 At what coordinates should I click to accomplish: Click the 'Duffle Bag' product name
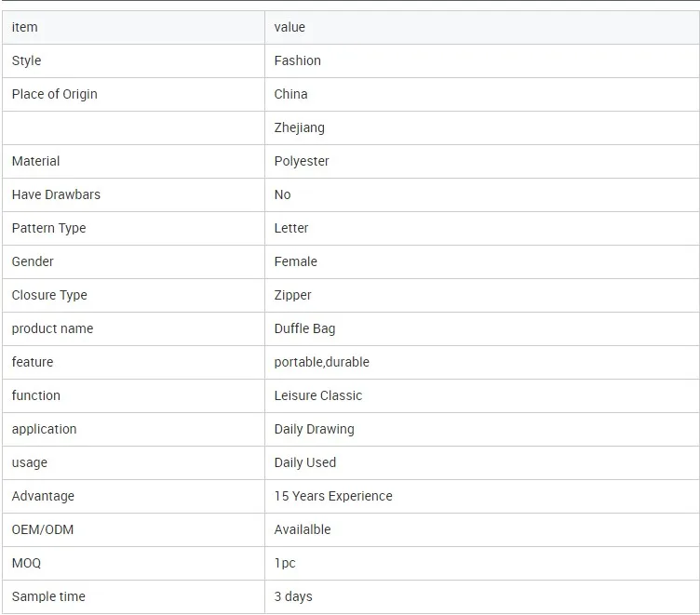click(x=305, y=328)
